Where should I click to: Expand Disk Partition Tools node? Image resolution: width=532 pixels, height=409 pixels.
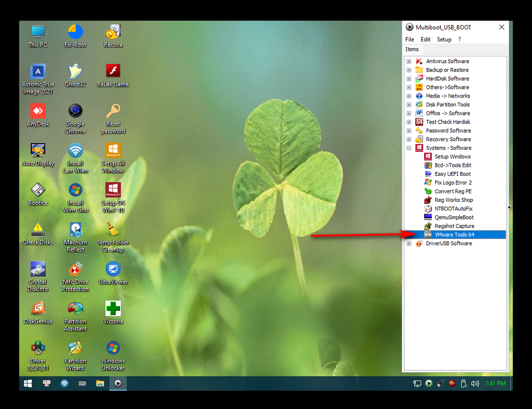409,104
